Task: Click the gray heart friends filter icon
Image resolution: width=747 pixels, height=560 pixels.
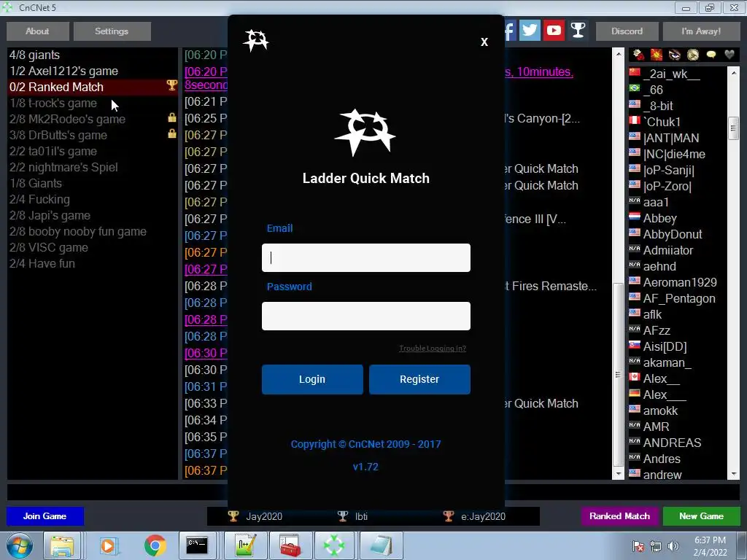Action: (x=729, y=55)
